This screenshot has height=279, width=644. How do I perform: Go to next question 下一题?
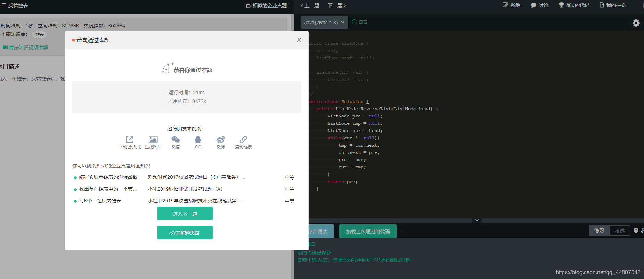pyautogui.click(x=337, y=6)
